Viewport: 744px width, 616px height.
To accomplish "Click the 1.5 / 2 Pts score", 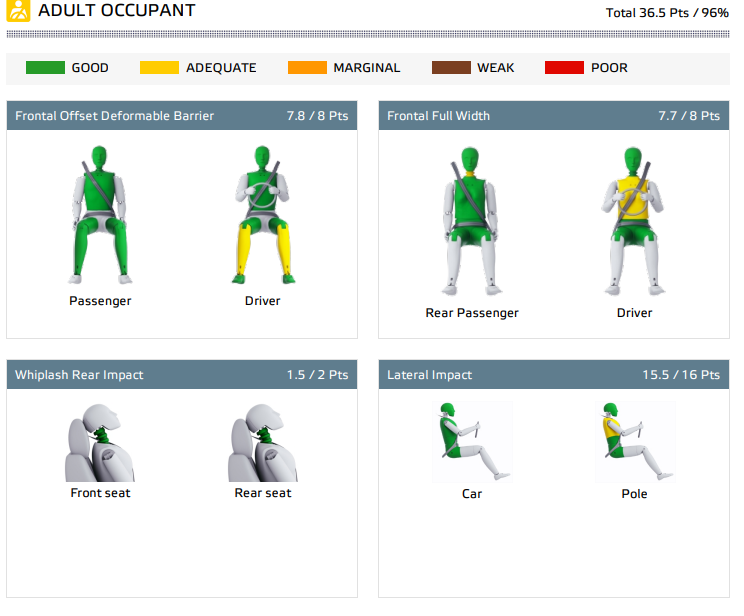I will click(317, 375).
